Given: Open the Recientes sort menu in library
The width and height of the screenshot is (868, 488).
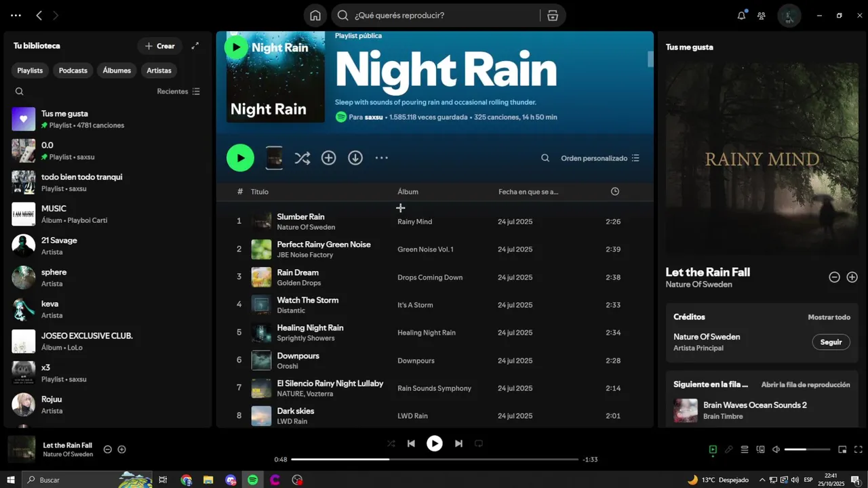Looking at the screenshot, I should [x=178, y=91].
